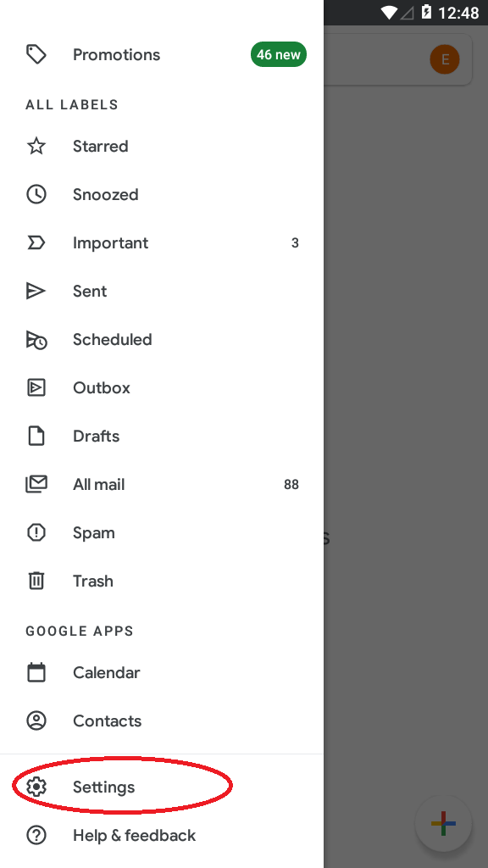Open the Important label marker icon
The width and height of the screenshot is (488, 868).
coord(36,242)
